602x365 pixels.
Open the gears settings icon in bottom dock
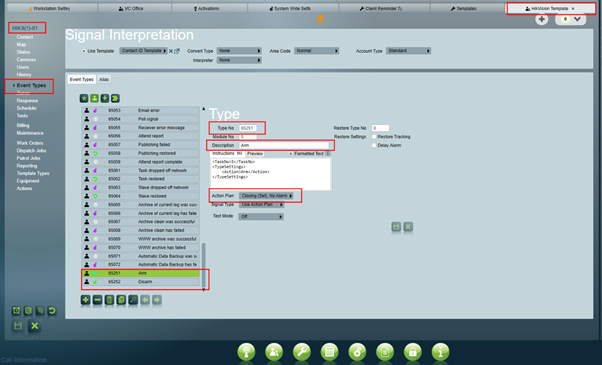[357, 352]
